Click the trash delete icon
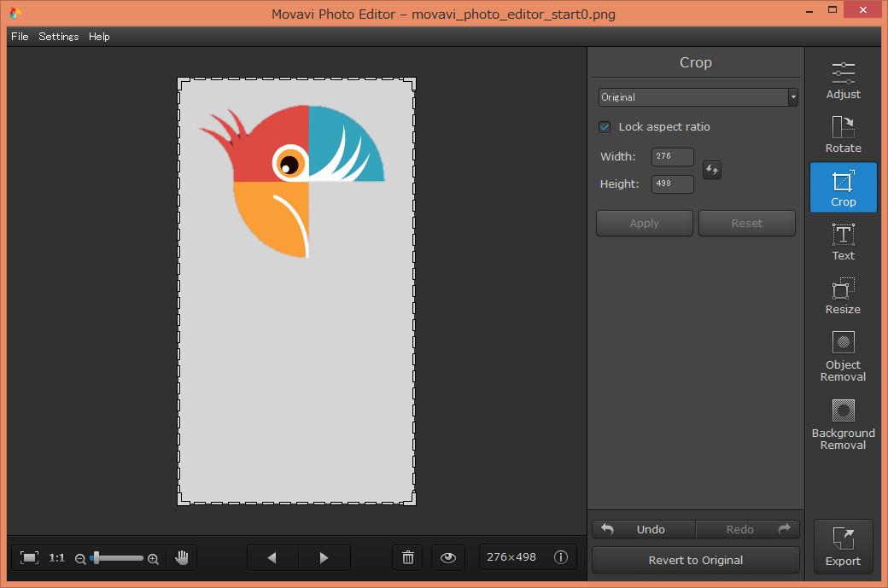Screen dimensions: 888x588 [408, 557]
